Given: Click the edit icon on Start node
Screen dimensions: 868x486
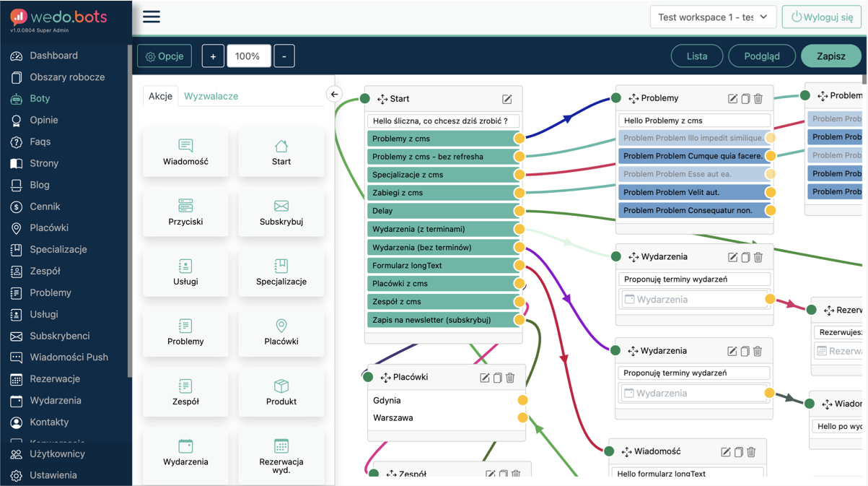Looking at the screenshot, I should point(507,99).
